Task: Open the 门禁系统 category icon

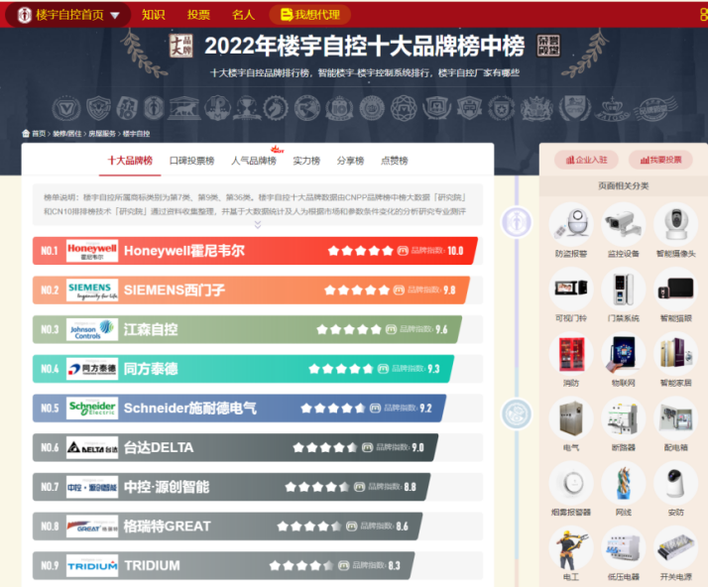Action: (623, 289)
